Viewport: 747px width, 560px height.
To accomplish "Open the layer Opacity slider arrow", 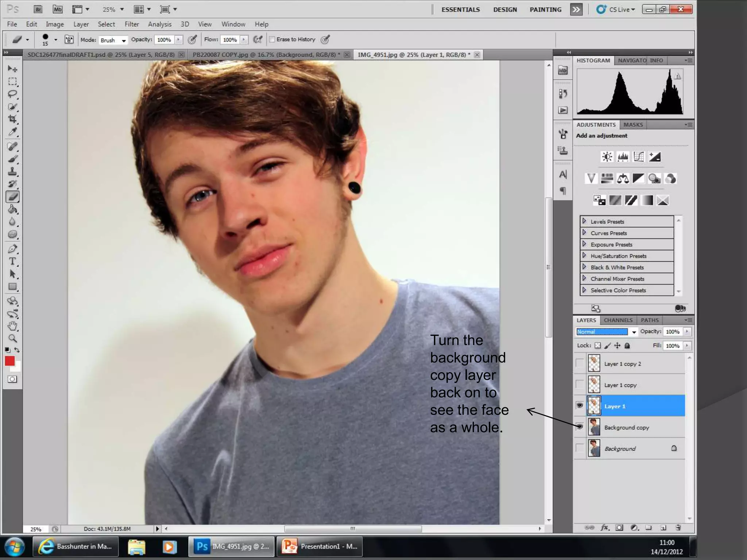I will (x=687, y=331).
